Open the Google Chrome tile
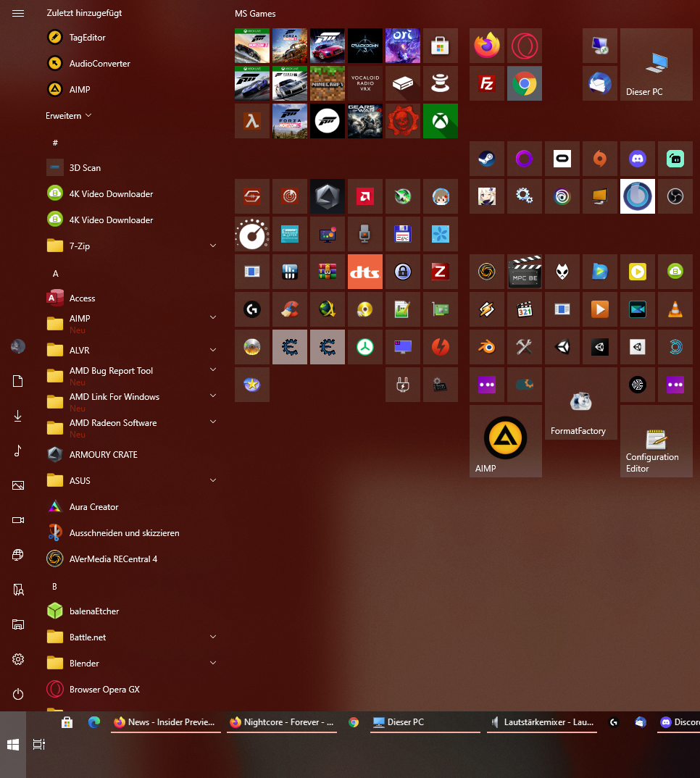 (x=524, y=83)
